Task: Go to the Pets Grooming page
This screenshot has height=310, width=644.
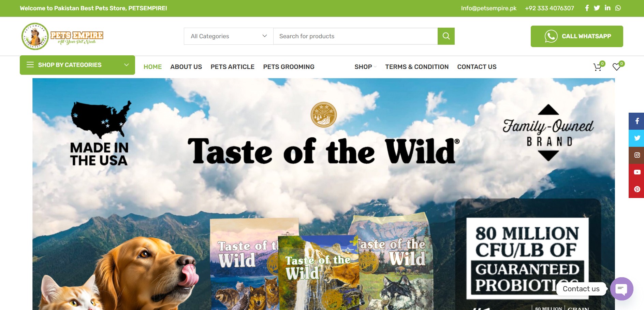Action: (289, 67)
